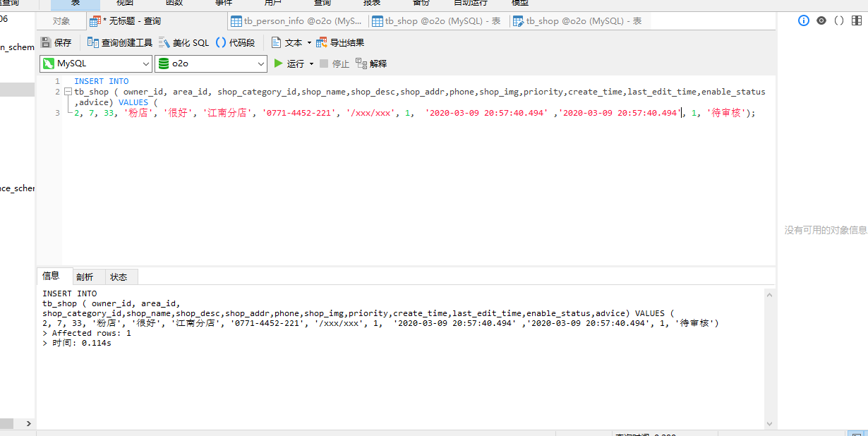Click the grid view icon at bottom right

click(x=856, y=433)
